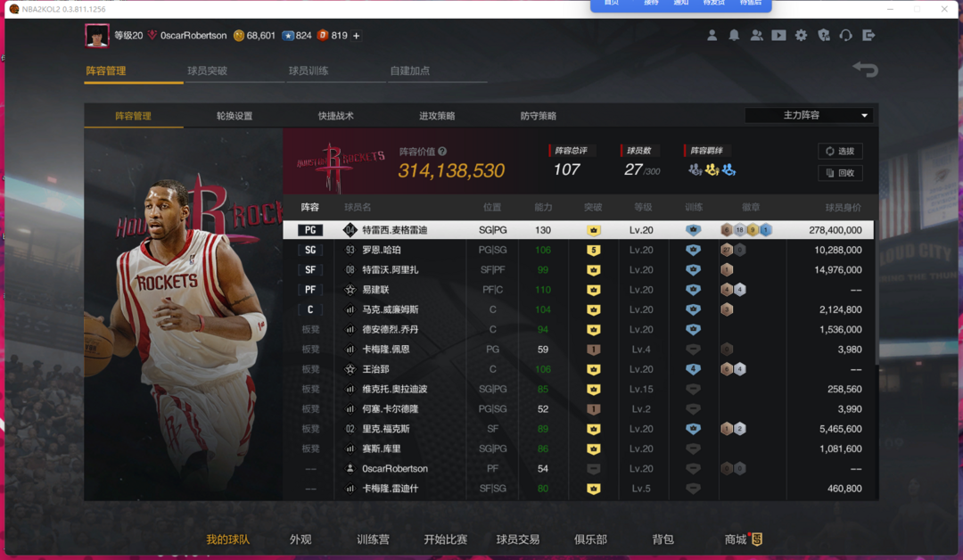Select the PF lineup slot

[x=310, y=290]
